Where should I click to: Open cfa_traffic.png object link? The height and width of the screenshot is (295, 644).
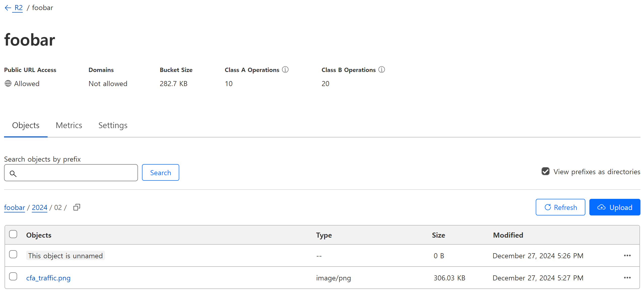[x=48, y=278]
